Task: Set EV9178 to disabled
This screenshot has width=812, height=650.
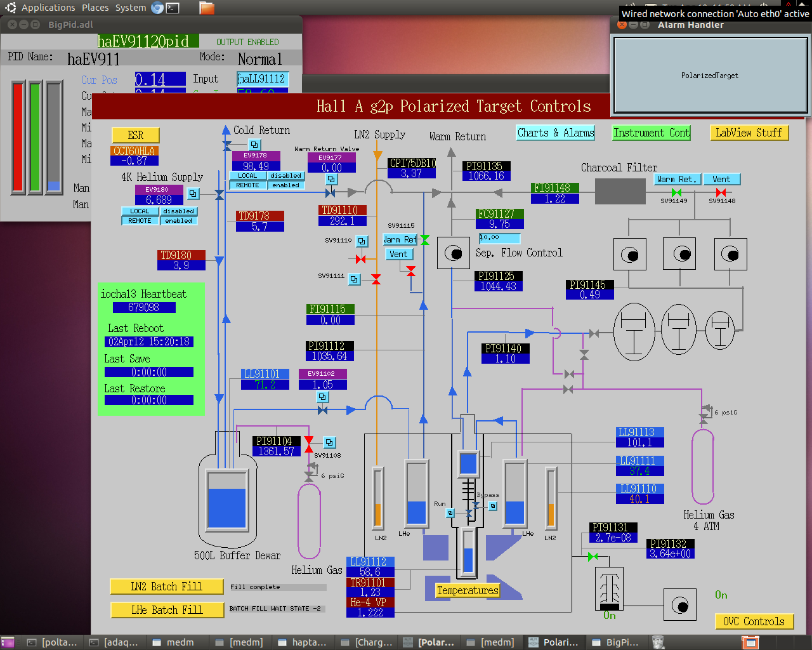Action: 285,176
